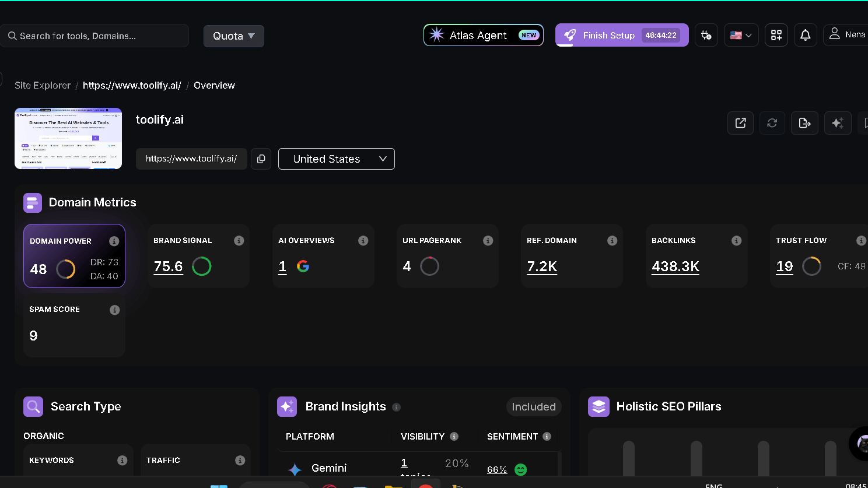Click the refresh data icon
The height and width of the screenshot is (488, 868).
click(x=772, y=123)
